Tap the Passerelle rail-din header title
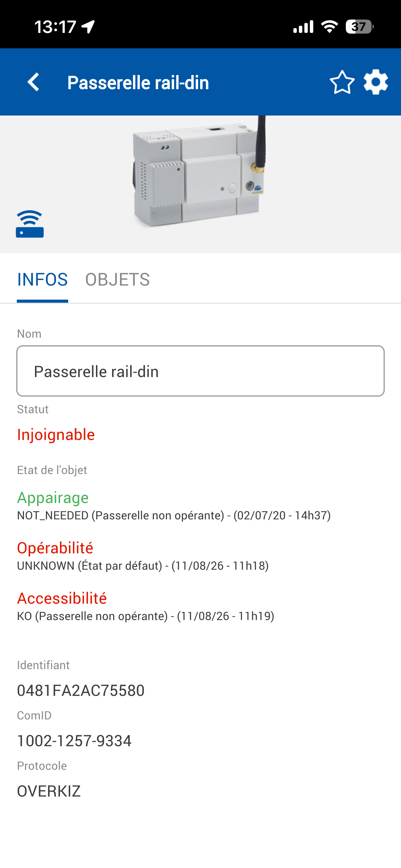Screen dimensions: 401x868 point(138,83)
